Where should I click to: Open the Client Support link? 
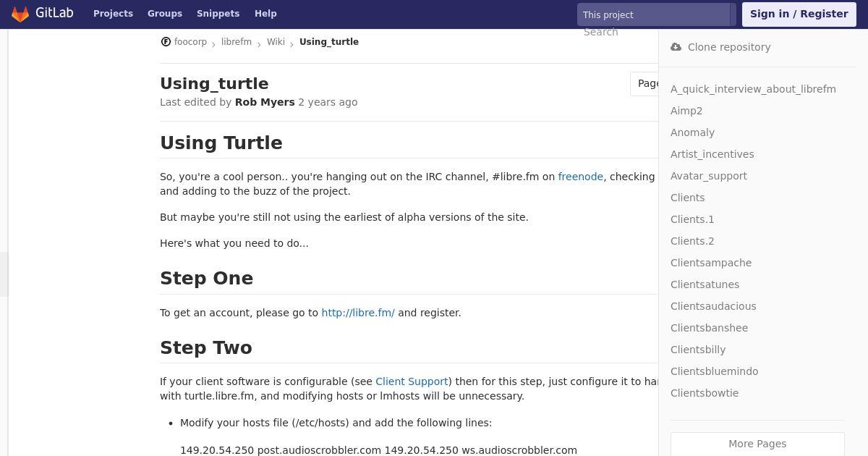[412, 381]
